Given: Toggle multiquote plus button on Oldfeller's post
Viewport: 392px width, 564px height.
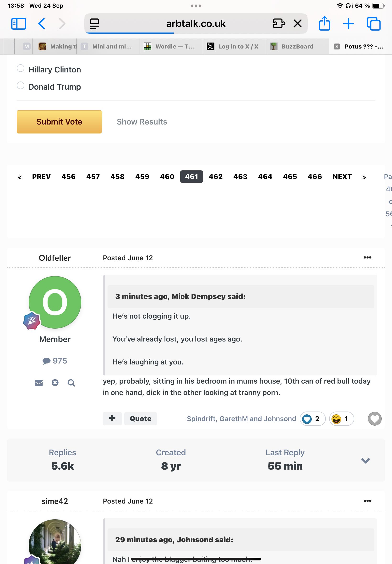Looking at the screenshot, I should click(112, 418).
